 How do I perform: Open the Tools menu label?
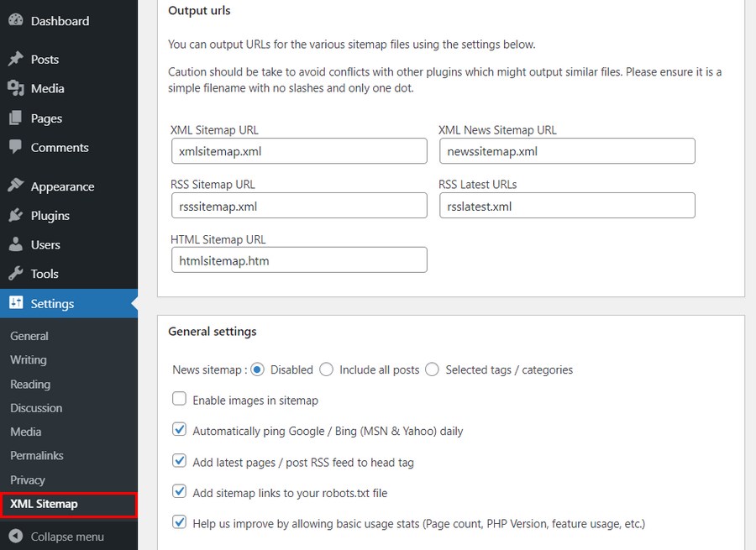click(x=45, y=274)
